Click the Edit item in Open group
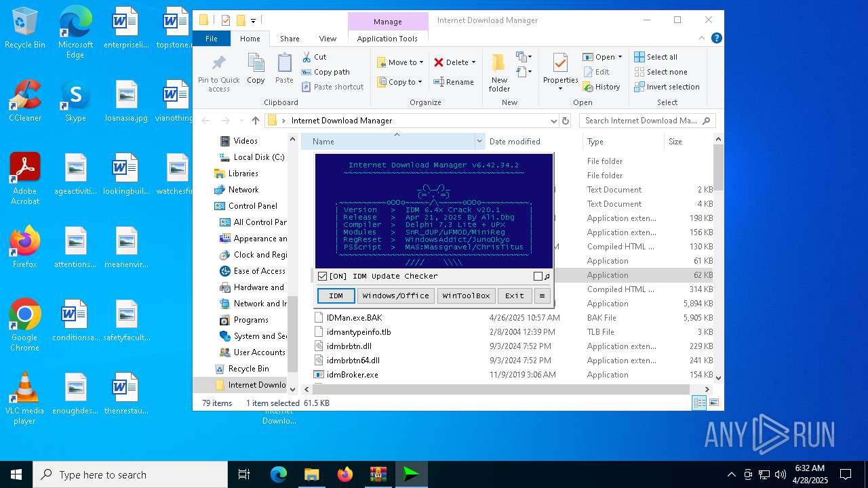 tap(596, 72)
